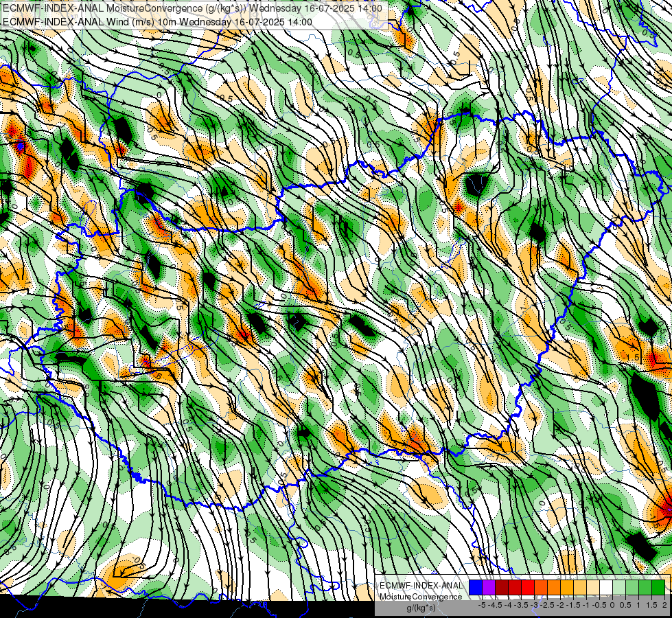Click the purple legend swatch
672x618 pixels.
(489, 587)
